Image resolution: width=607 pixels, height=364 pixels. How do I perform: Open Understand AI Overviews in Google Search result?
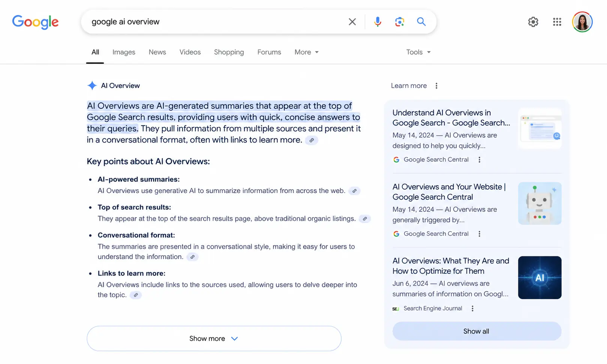(x=451, y=118)
